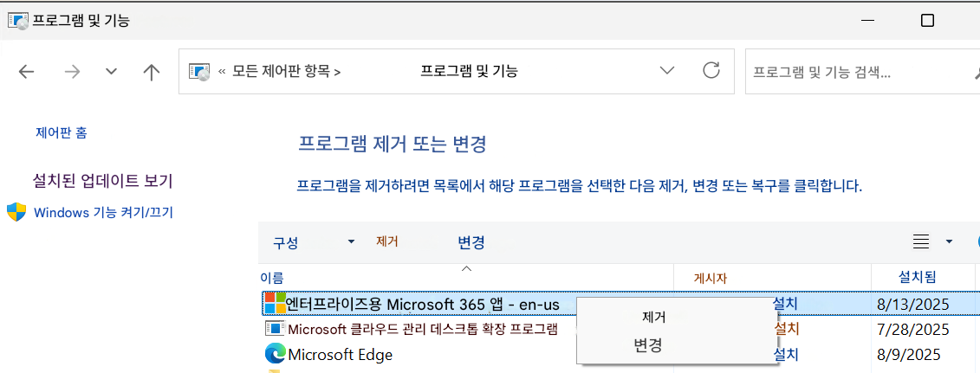Select the 'Microsoft Edge' row
Image resolution: width=980 pixels, height=373 pixels.
pos(340,355)
